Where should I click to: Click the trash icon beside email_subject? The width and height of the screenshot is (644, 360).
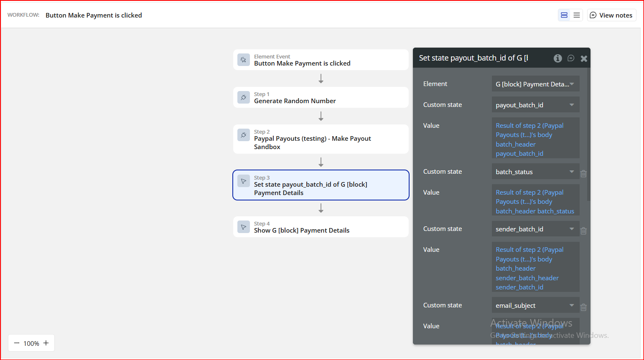(584, 307)
